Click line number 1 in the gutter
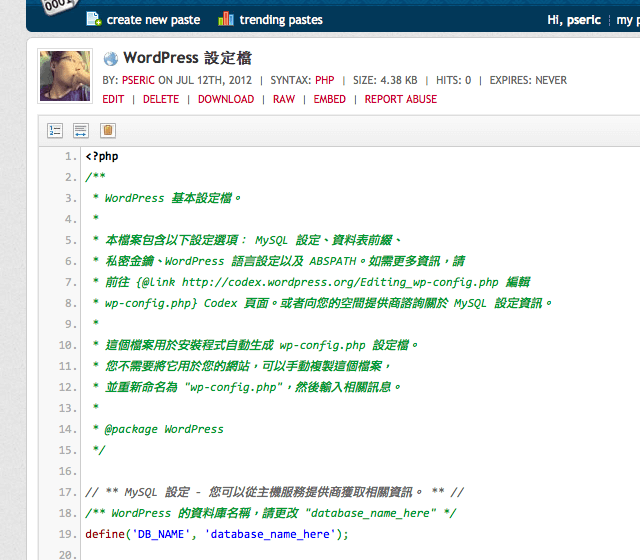The image size is (640, 560). click(x=71, y=156)
